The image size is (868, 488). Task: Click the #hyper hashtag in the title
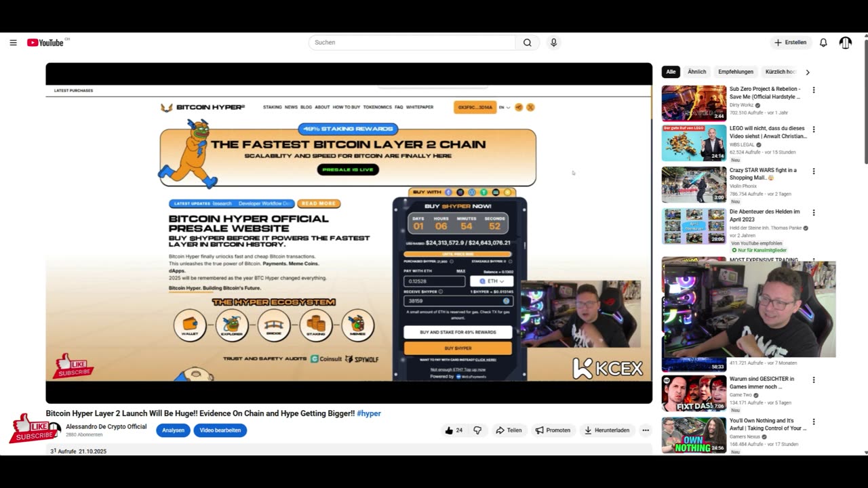369,413
